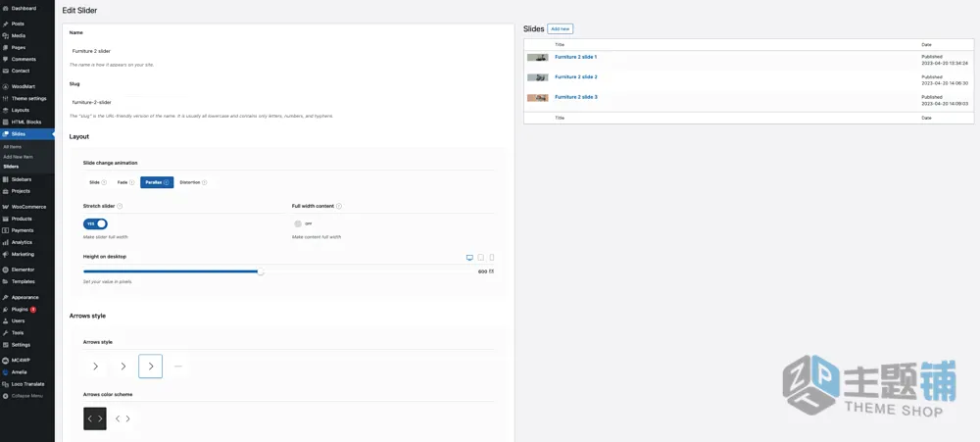Turn off the Stretch slider toggle
The image size is (980, 442).
[x=95, y=223]
